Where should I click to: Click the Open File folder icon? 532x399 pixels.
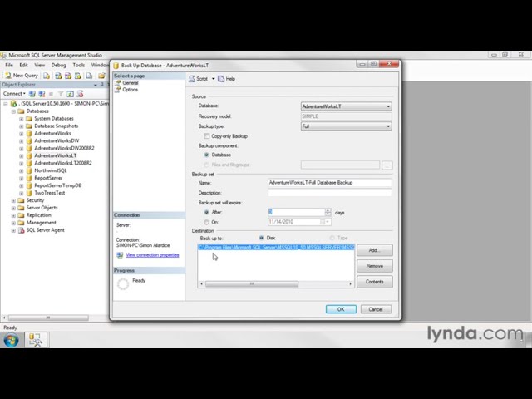(101, 76)
